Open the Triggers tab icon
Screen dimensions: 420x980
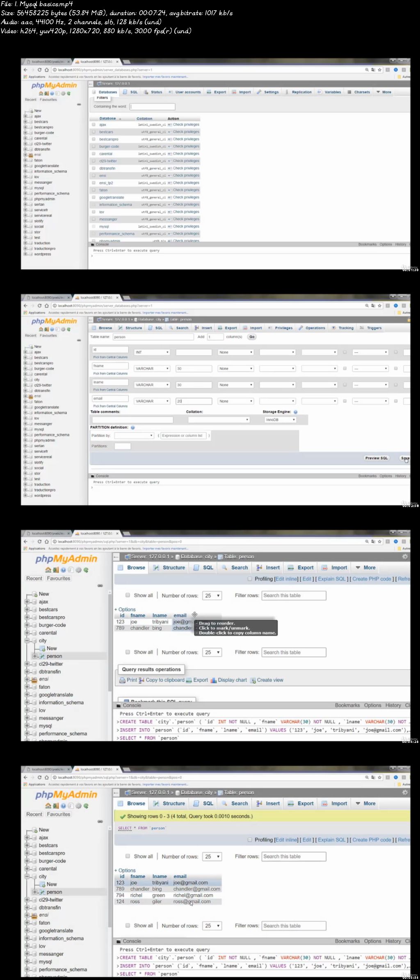pos(362,328)
